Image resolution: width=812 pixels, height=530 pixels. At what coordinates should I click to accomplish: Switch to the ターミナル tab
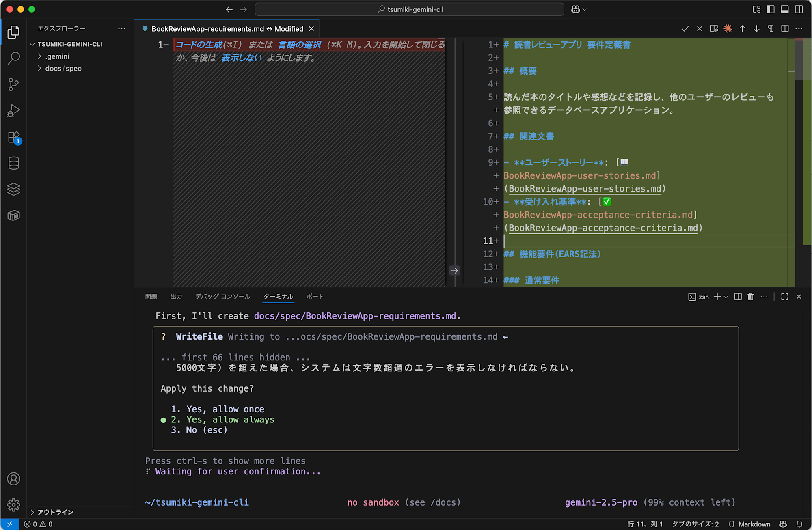[x=278, y=297]
